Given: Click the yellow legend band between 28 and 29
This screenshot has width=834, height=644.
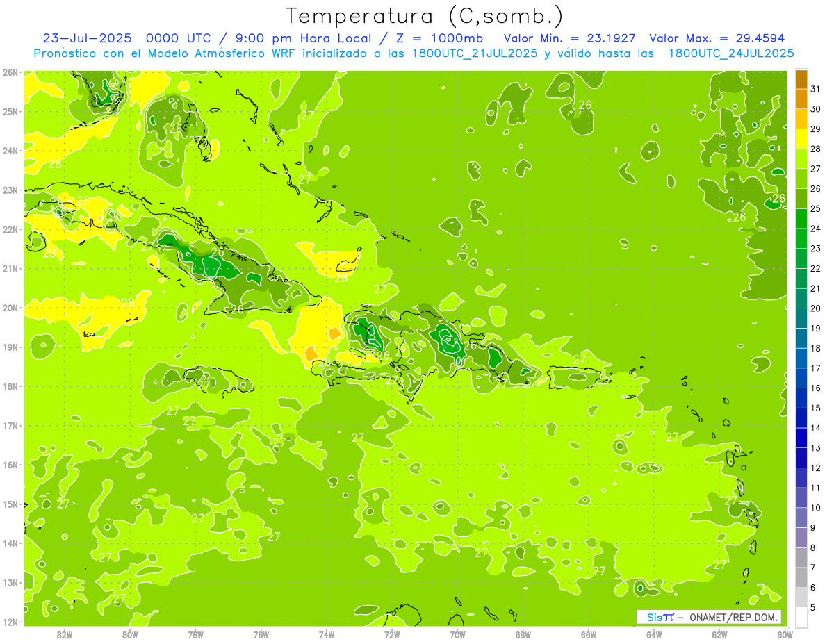Looking at the screenshot, I should (802, 139).
